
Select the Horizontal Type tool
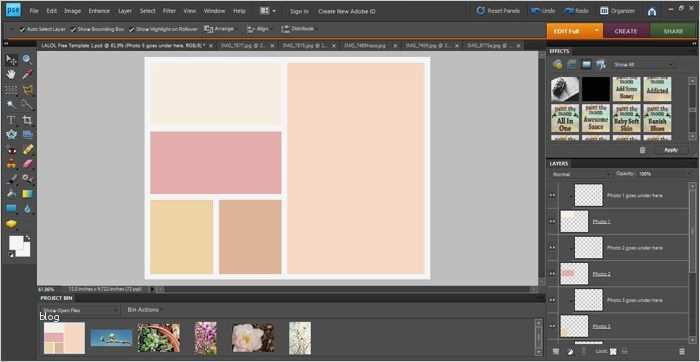point(11,120)
